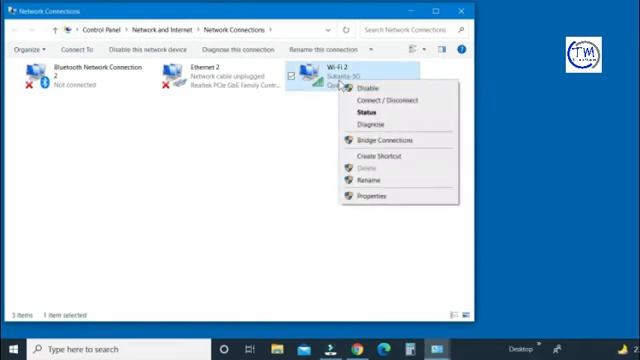This screenshot has width=640, height=360.
Task: Open Cortana circle on taskbar
Action: [224, 349]
